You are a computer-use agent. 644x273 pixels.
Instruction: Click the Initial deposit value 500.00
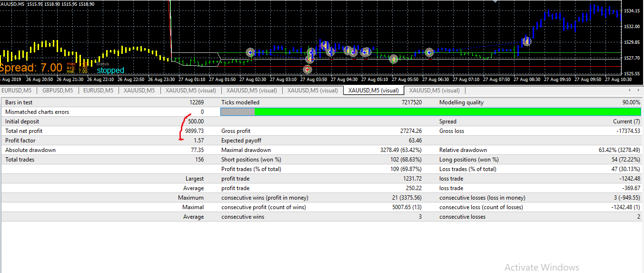pyautogui.click(x=196, y=121)
